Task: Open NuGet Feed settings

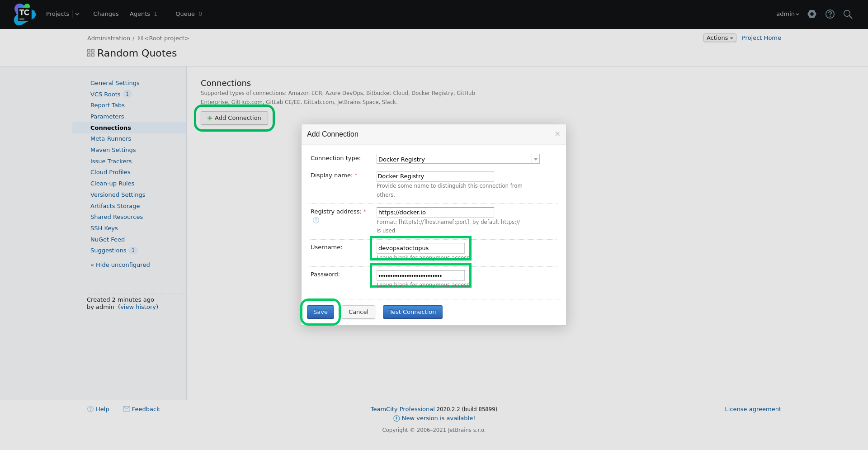Action: click(108, 240)
